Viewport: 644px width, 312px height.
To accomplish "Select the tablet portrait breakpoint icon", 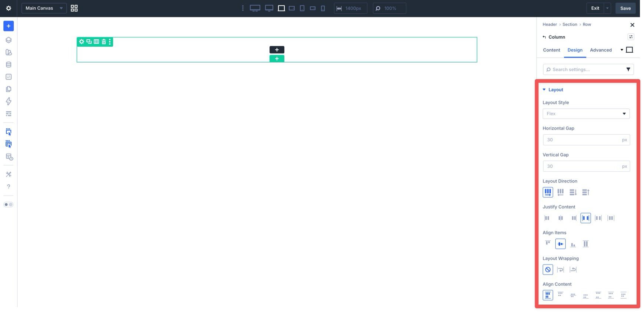I will click(302, 8).
